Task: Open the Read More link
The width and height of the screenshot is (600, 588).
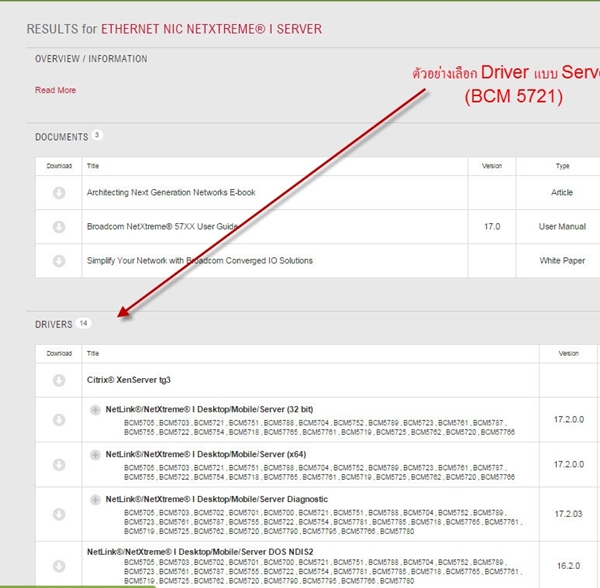Action: pos(55,90)
